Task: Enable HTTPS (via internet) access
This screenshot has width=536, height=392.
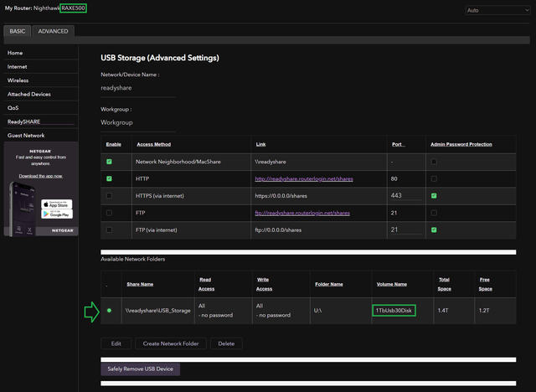Action: click(x=109, y=196)
